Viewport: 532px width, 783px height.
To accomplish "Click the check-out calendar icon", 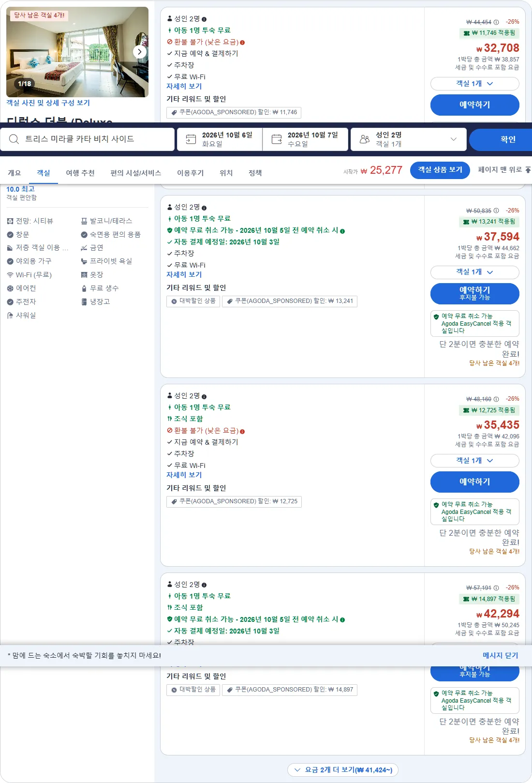I will tap(277, 139).
